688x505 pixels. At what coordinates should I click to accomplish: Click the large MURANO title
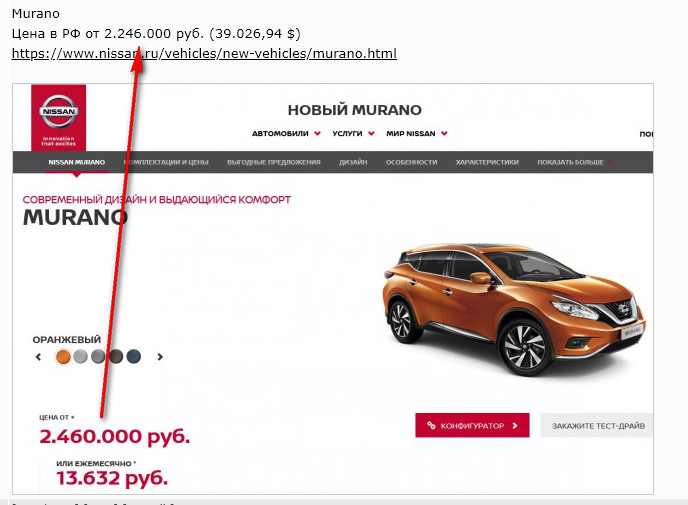(75, 218)
